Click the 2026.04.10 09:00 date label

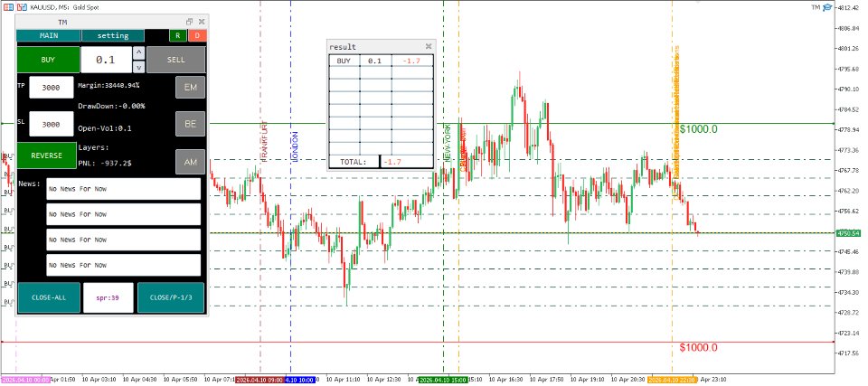point(259,380)
